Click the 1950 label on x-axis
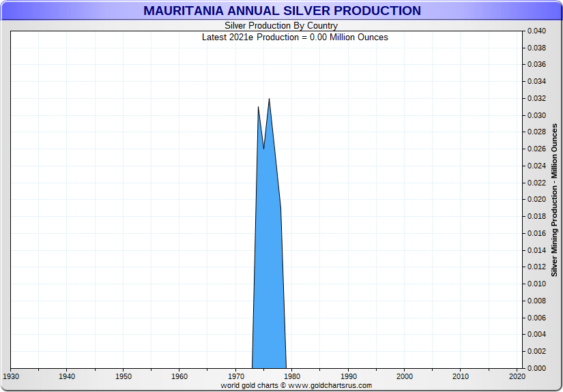Image resolution: width=563 pixels, height=392 pixels. 123,376
